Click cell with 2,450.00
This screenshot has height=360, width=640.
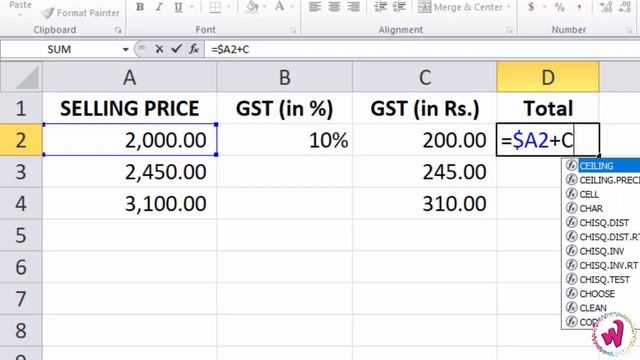coord(130,172)
